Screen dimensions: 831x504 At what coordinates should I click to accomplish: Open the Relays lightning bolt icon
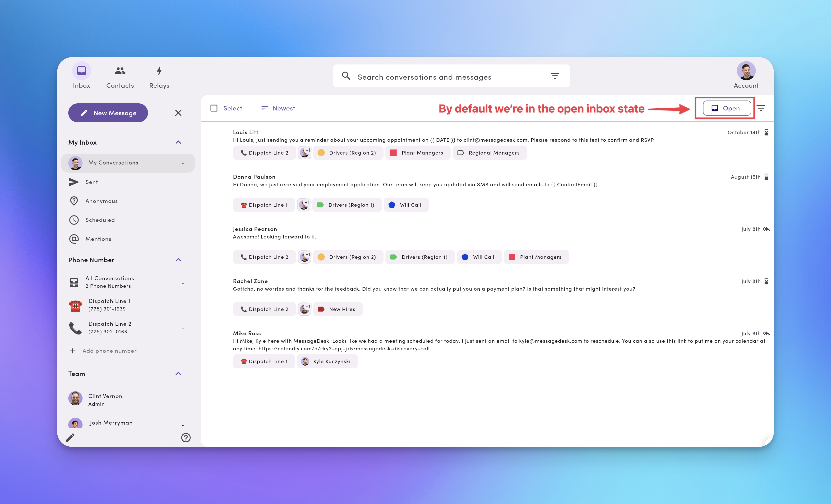(159, 71)
